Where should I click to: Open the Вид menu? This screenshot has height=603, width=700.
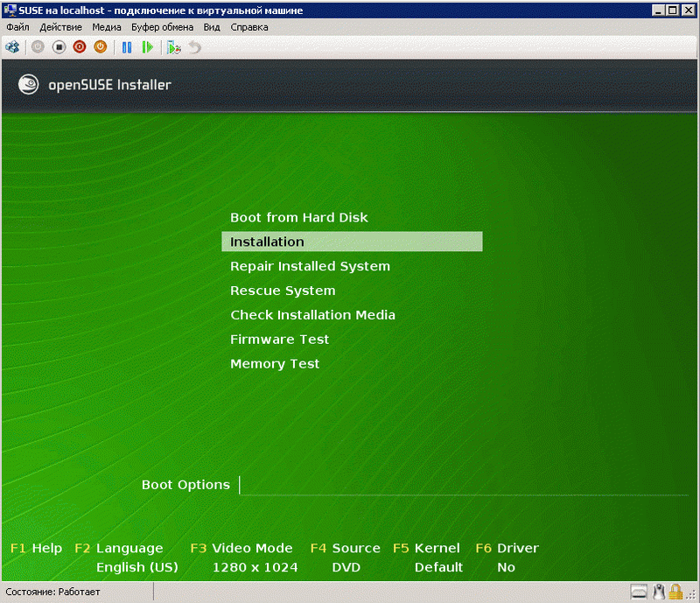click(x=212, y=27)
